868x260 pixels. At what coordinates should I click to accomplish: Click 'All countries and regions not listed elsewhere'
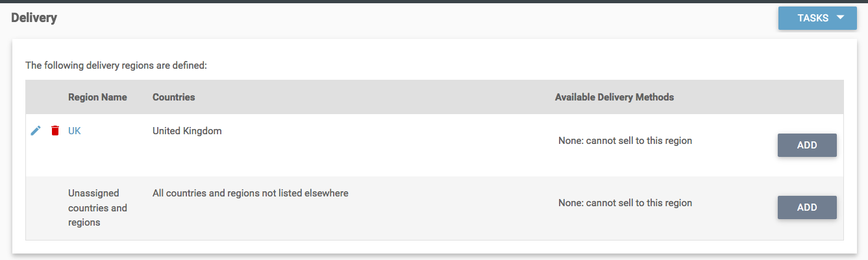click(250, 193)
